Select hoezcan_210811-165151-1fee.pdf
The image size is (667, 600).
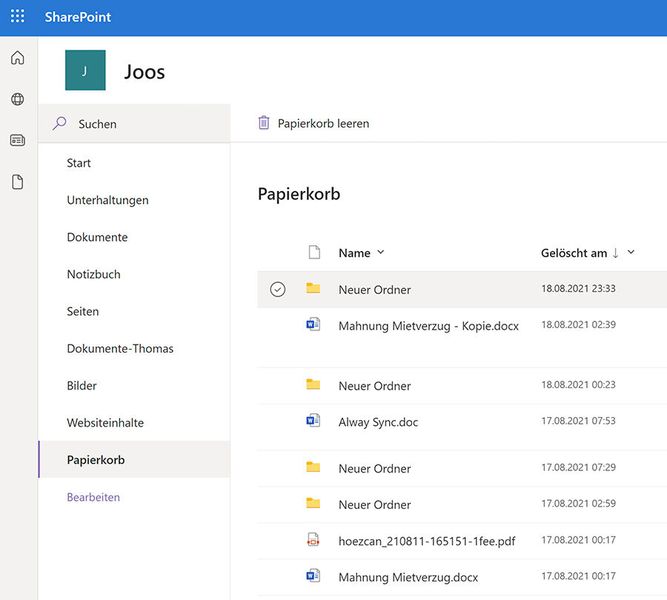(x=427, y=541)
